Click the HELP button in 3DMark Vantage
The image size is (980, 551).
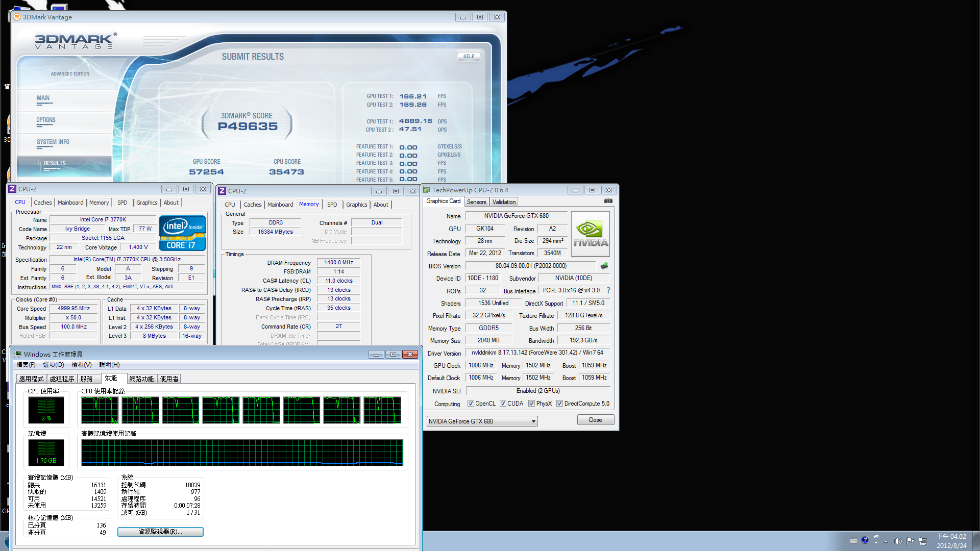(x=469, y=57)
